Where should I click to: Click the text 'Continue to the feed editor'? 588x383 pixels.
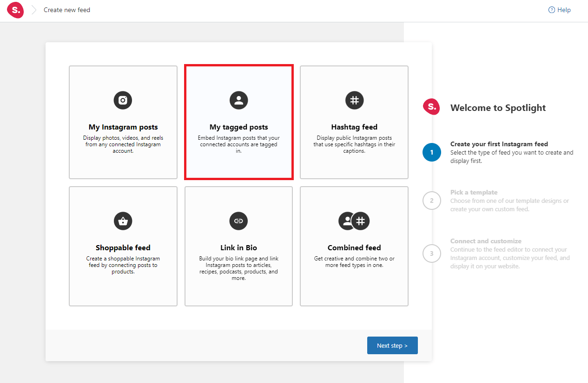point(510,258)
